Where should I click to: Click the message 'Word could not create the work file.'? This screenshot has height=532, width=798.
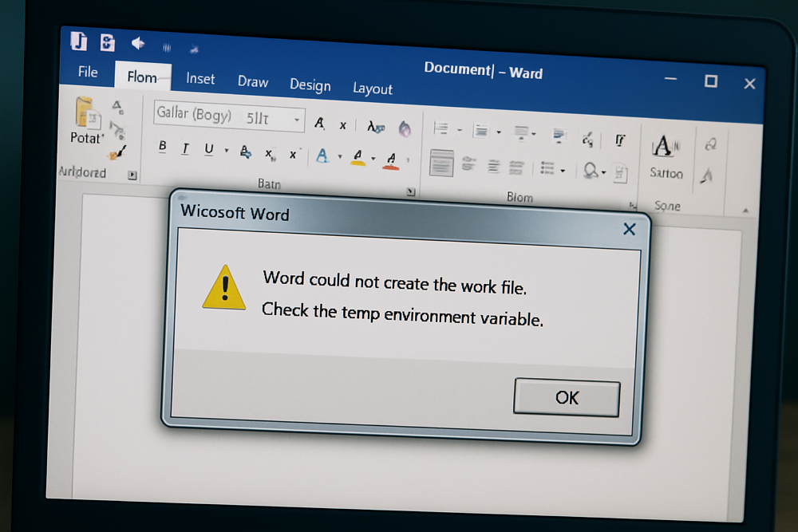394,283
